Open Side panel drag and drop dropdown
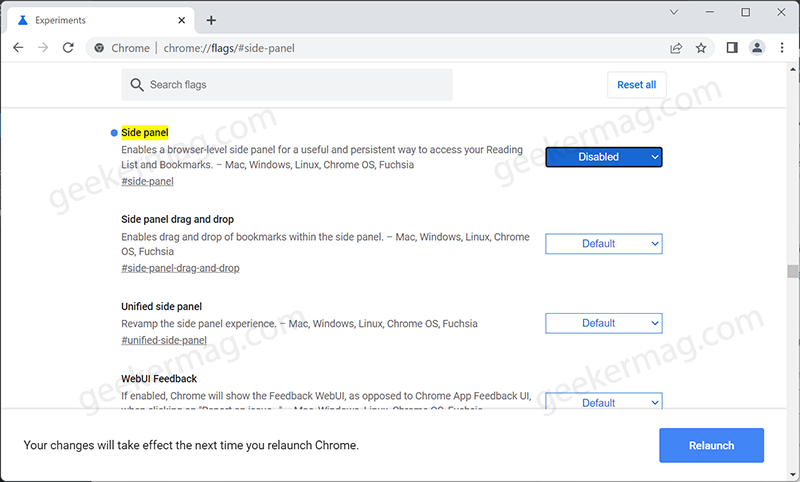Viewport: 800px width, 482px height. point(604,244)
